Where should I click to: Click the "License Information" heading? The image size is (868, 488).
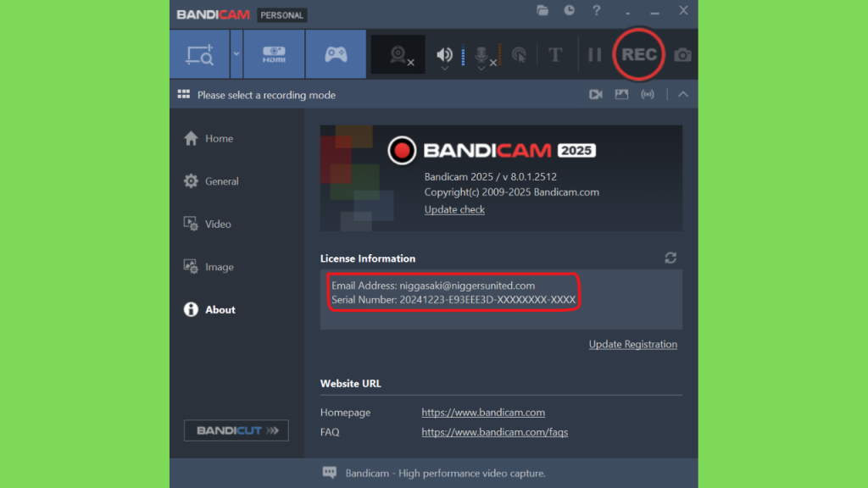pyautogui.click(x=368, y=258)
